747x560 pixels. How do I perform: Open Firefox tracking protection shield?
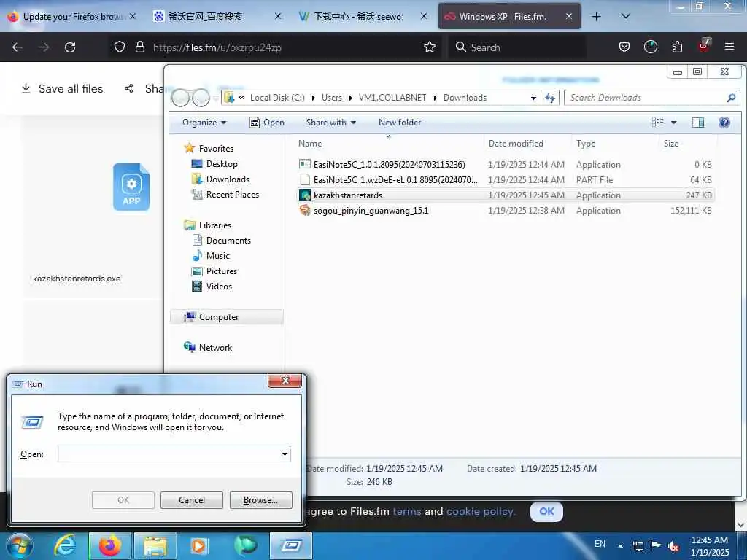120,47
